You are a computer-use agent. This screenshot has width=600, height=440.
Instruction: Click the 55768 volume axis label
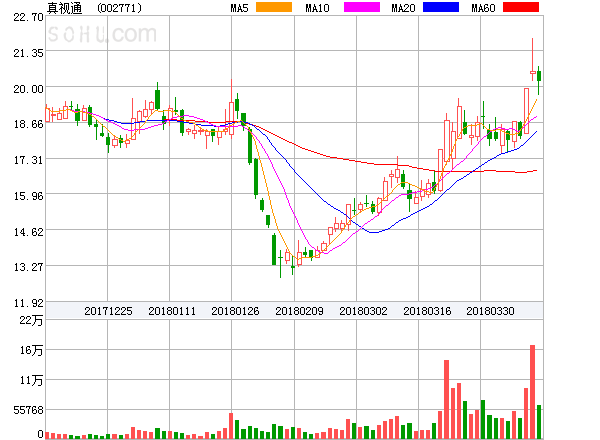tap(28, 410)
